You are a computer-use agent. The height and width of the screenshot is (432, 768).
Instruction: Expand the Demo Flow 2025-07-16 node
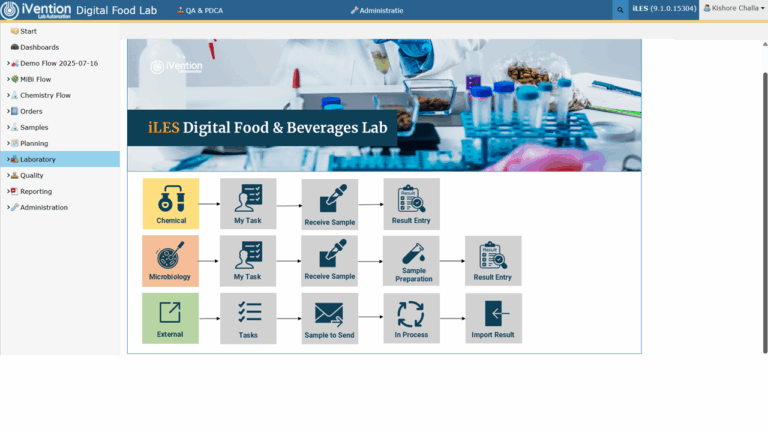8,63
